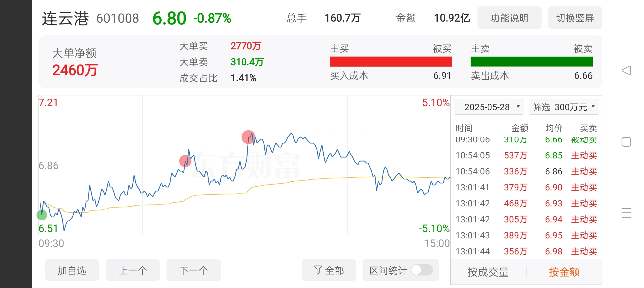Click the 切换竖屏 orientation button
This screenshot has height=288, width=644.
pyautogui.click(x=575, y=18)
